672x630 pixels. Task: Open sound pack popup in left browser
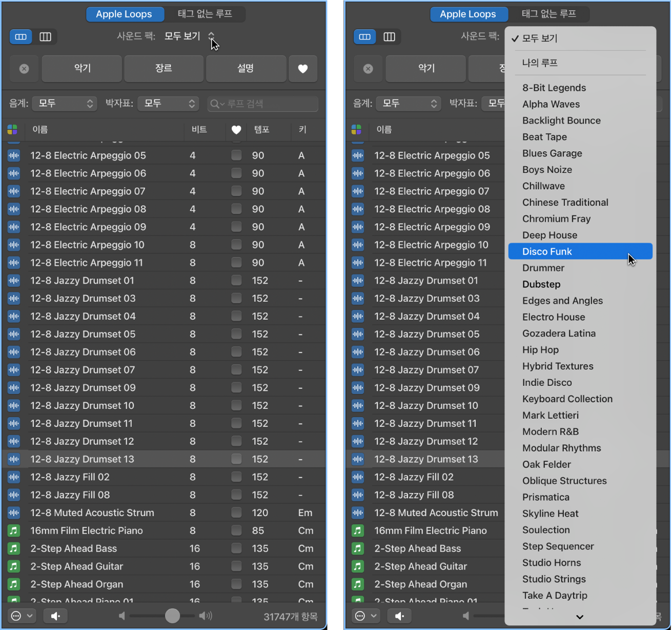click(x=190, y=36)
